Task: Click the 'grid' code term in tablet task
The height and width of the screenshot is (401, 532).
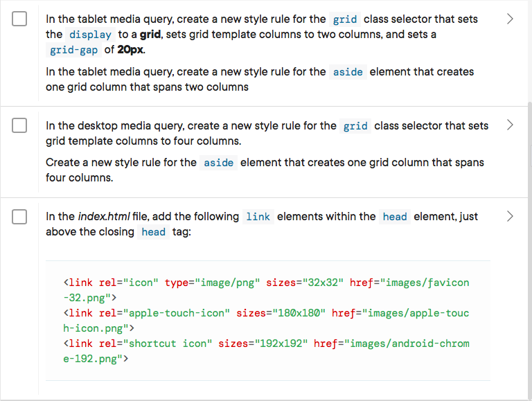Action: coord(345,19)
